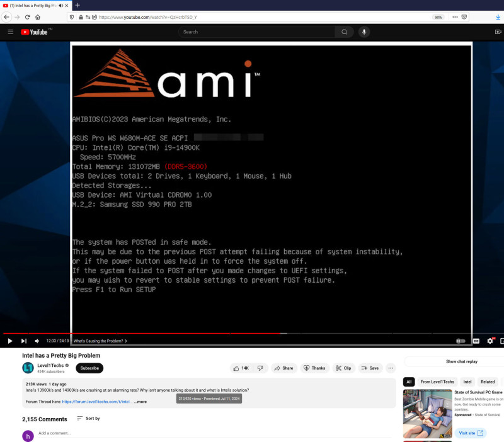Click the search magnifier button

click(344, 32)
